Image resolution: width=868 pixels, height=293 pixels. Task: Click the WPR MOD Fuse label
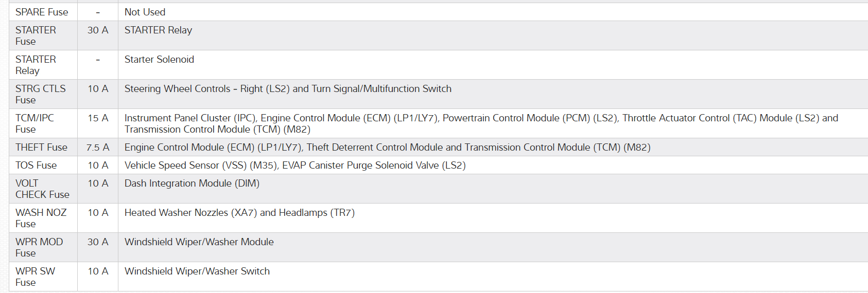point(39,247)
